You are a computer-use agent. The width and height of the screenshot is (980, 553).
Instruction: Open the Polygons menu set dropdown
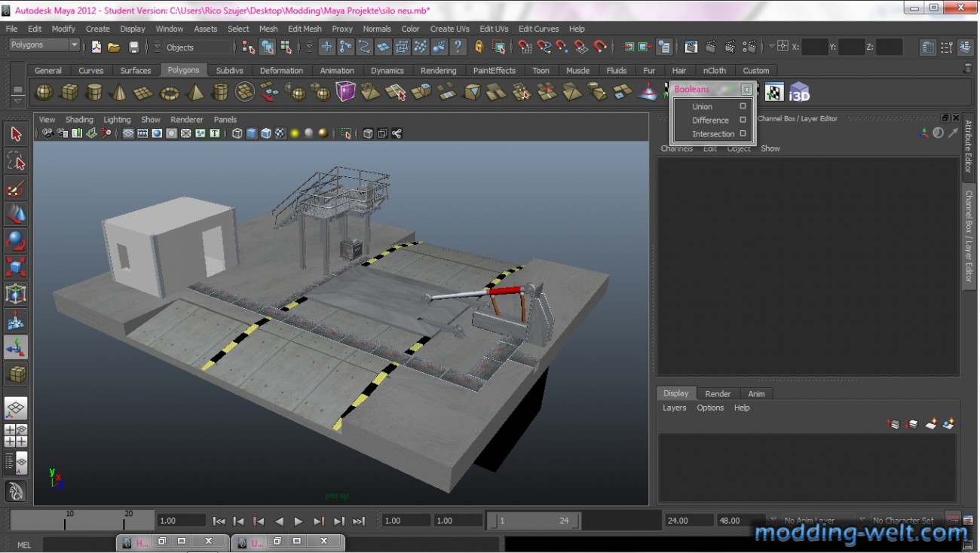(44, 45)
